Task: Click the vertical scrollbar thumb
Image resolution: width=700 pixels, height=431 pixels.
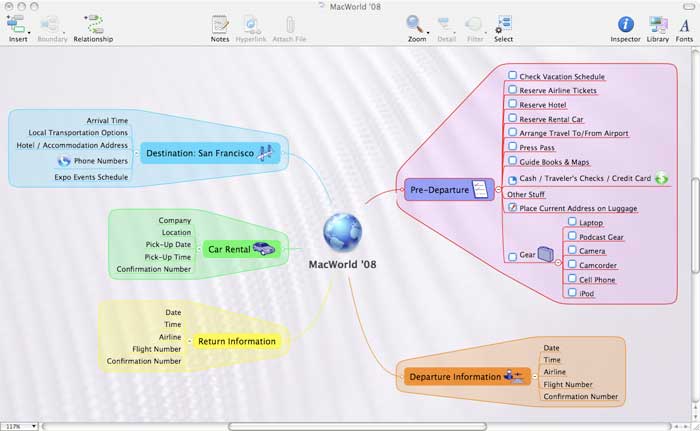Action: tap(696, 225)
